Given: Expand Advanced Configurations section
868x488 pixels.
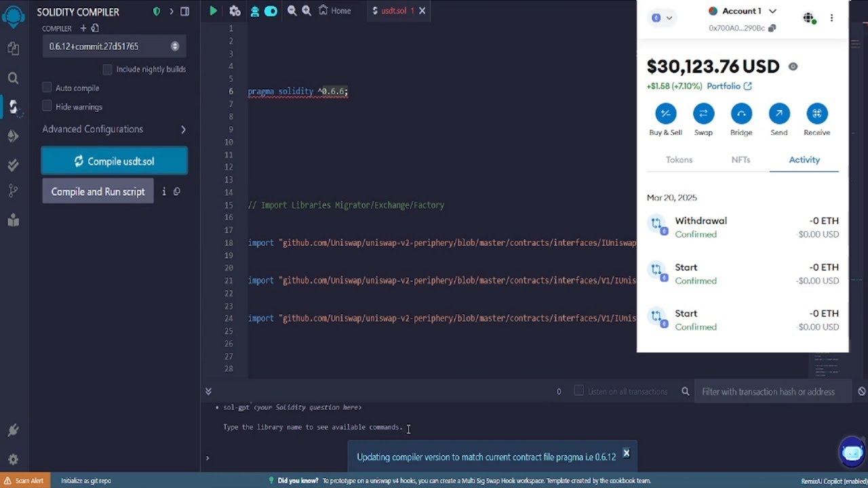Looking at the screenshot, I should pyautogui.click(x=114, y=129).
